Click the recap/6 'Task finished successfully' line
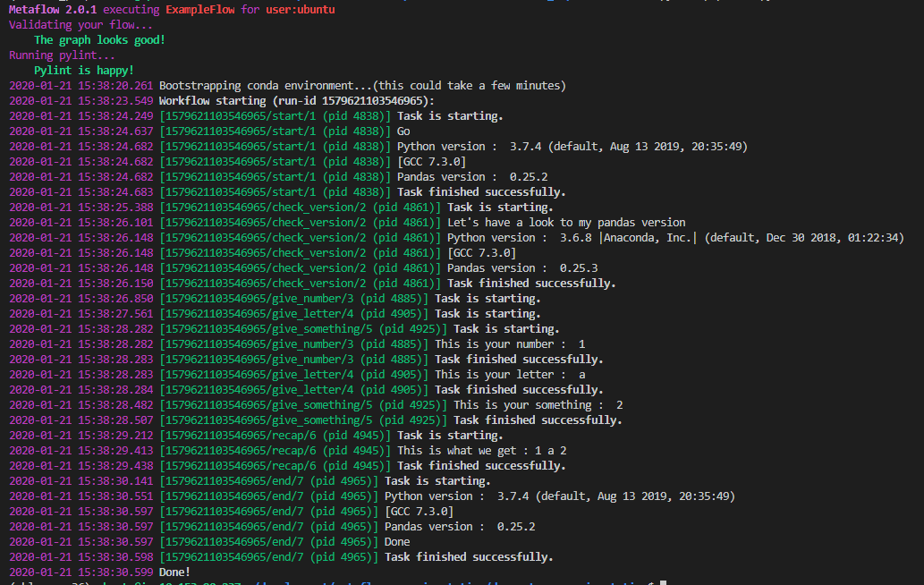This screenshot has width=924, height=585. [480, 466]
